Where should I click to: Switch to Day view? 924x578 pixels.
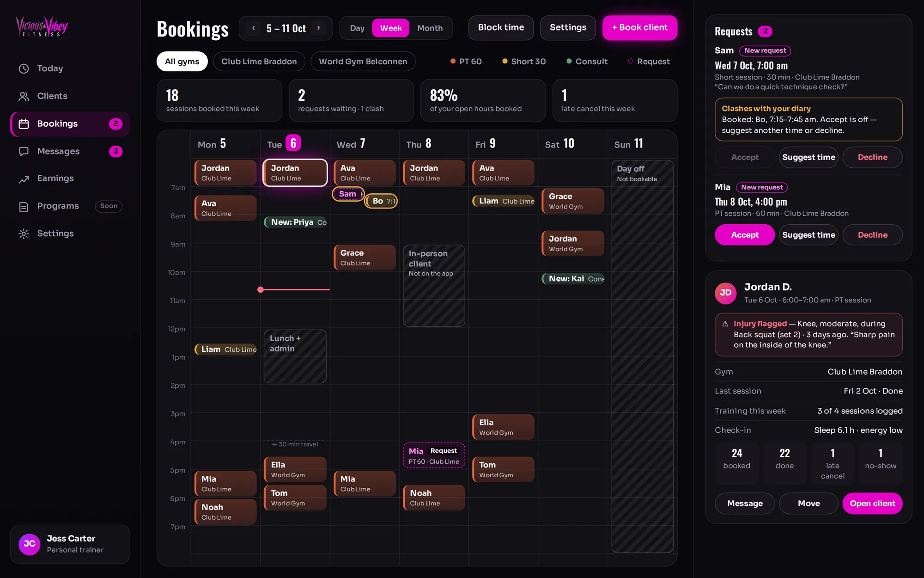[357, 28]
